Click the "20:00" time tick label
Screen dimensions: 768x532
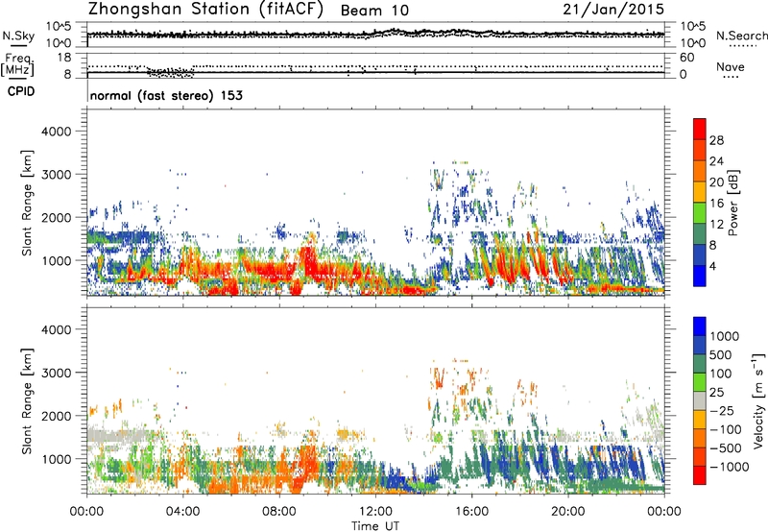point(567,512)
